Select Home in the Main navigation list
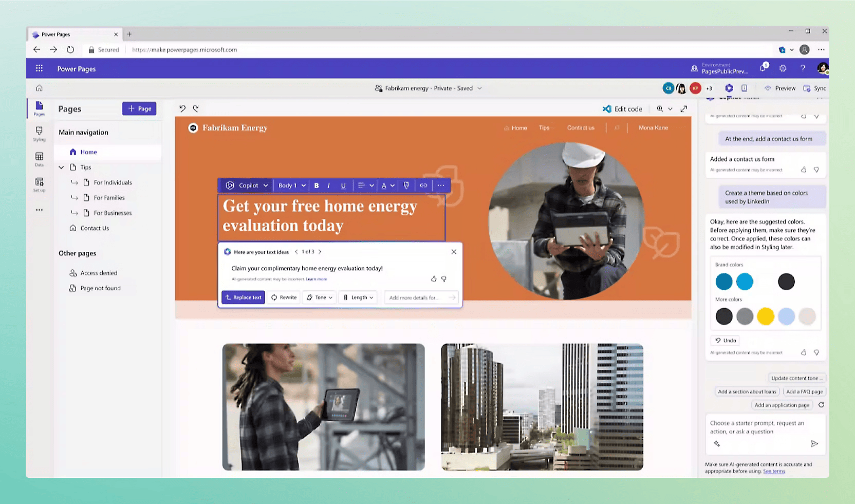The height and width of the screenshot is (504, 855). (87, 152)
